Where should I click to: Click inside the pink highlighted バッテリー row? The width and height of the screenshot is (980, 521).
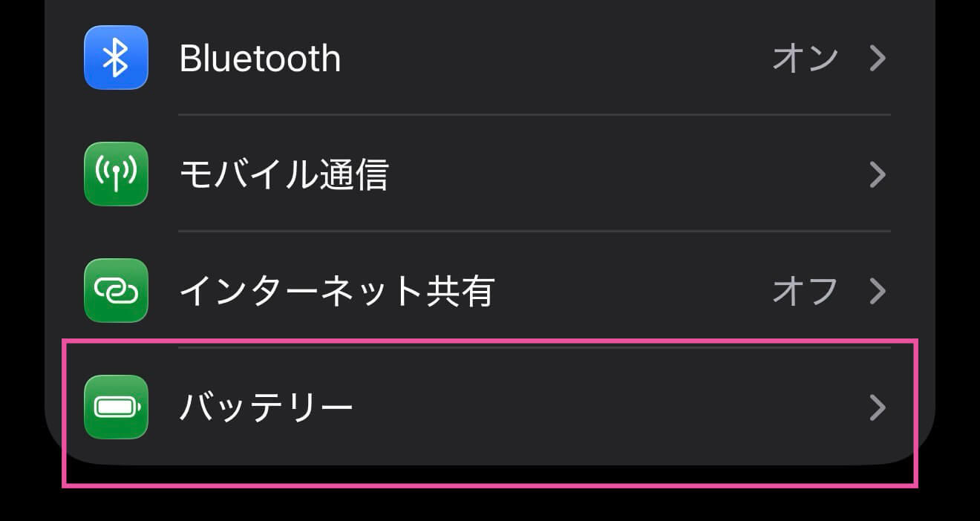tap(490, 407)
